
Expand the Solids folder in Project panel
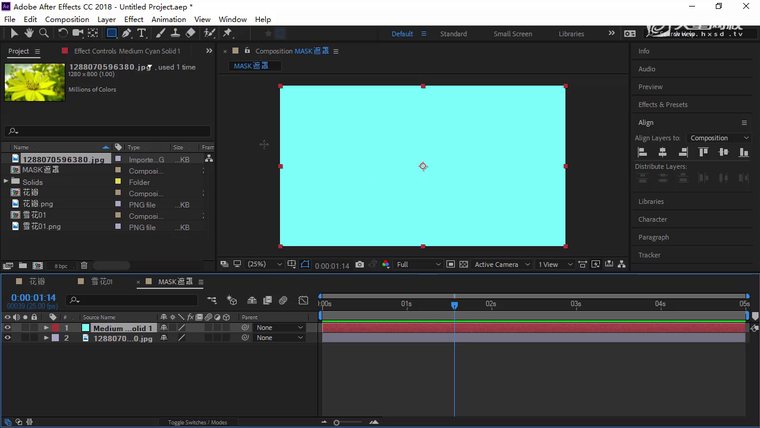6,182
